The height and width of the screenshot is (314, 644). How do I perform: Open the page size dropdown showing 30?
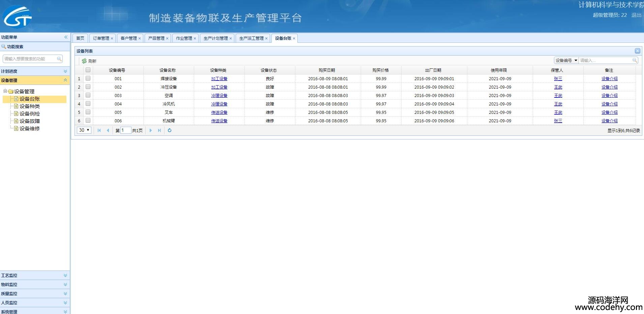tap(84, 130)
